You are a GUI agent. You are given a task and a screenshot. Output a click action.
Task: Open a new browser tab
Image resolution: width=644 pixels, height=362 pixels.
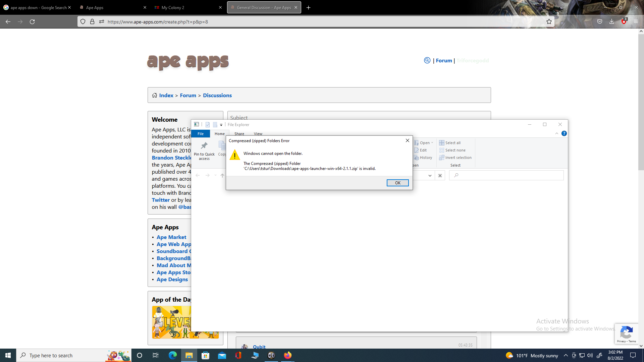[308, 7]
